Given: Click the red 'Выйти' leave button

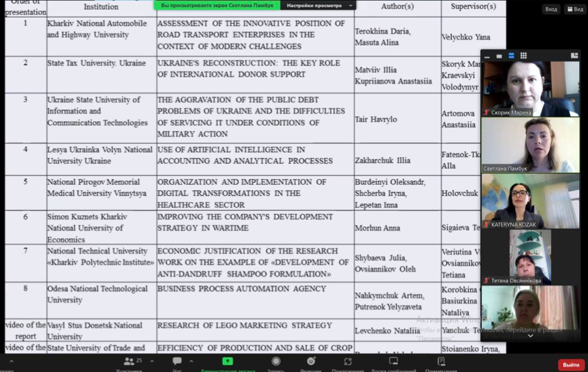Looking at the screenshot, I should 571,364.
